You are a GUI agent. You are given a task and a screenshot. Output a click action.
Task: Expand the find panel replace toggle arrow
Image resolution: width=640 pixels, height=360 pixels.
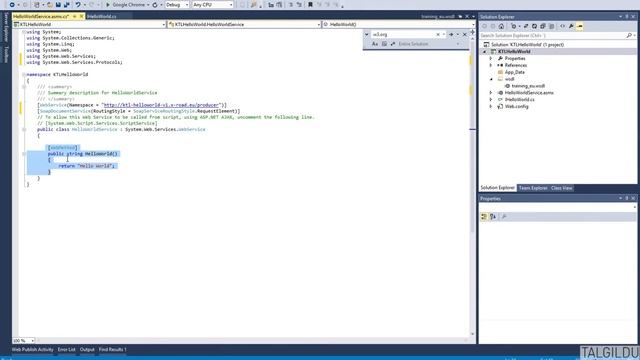pyautogui.click(x=367, y=35)
